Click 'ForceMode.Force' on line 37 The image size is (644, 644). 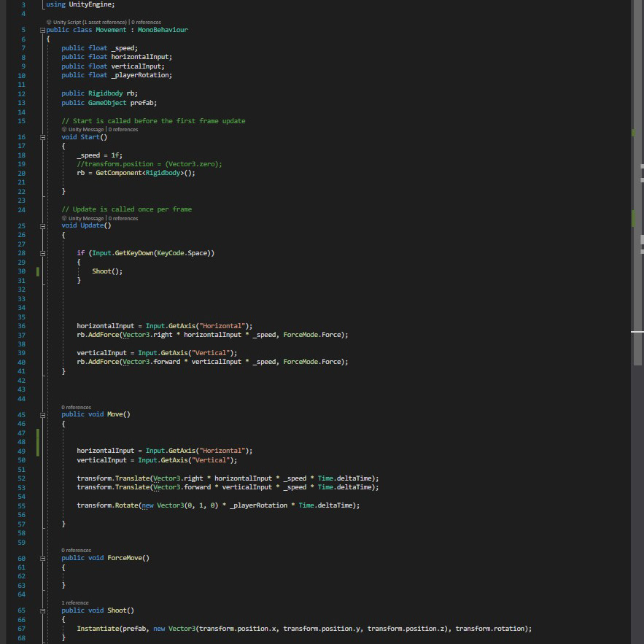[x=312, y=335]
